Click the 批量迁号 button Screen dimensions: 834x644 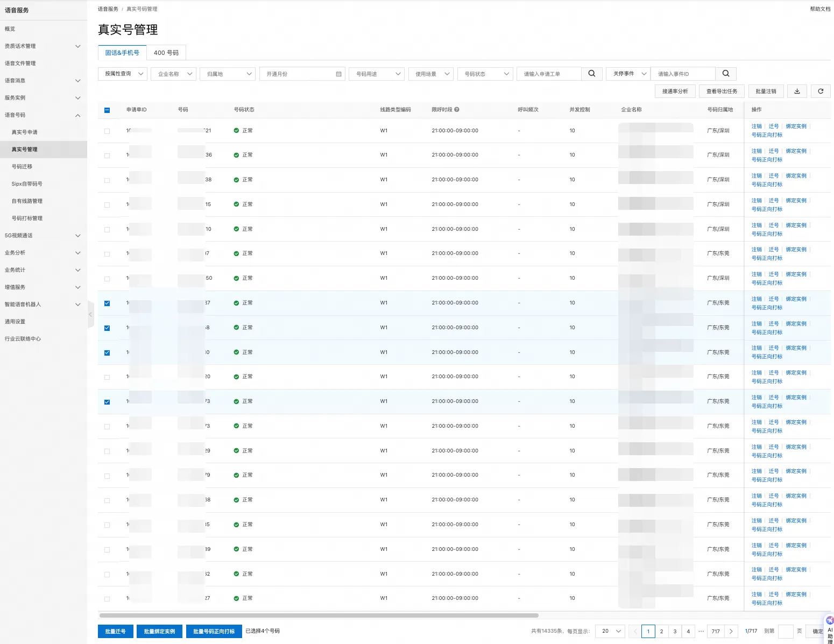[115, 631]
